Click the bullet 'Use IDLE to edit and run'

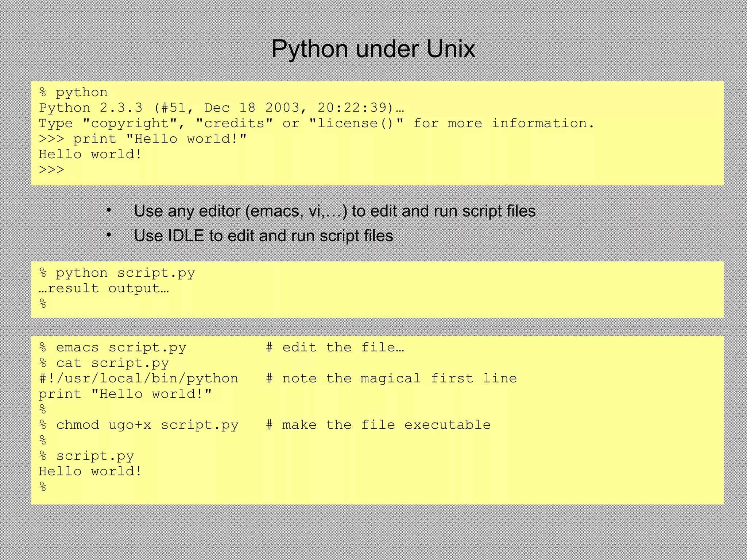click(x=263, y=236)
